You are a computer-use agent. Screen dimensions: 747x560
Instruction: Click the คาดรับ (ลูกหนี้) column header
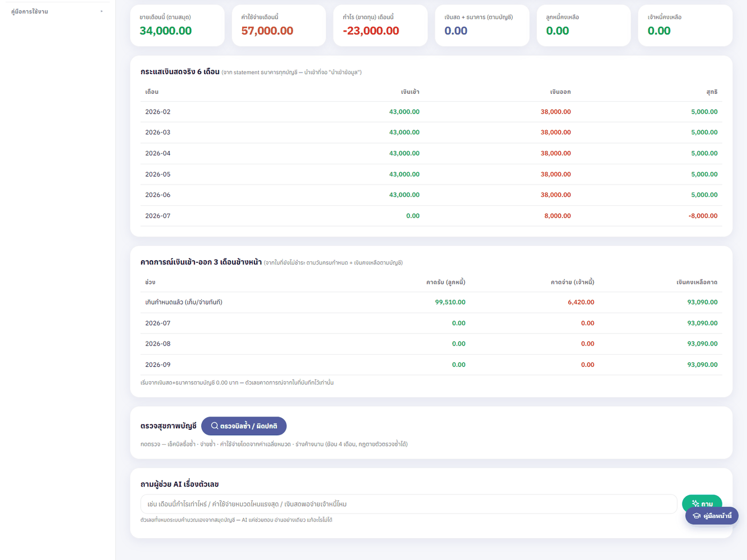pos(446,282)
